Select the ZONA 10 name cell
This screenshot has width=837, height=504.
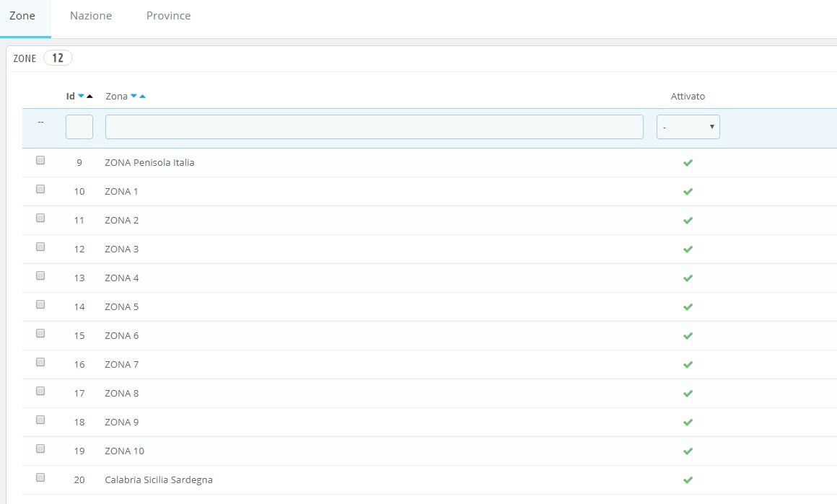click(x=124, y=451)
